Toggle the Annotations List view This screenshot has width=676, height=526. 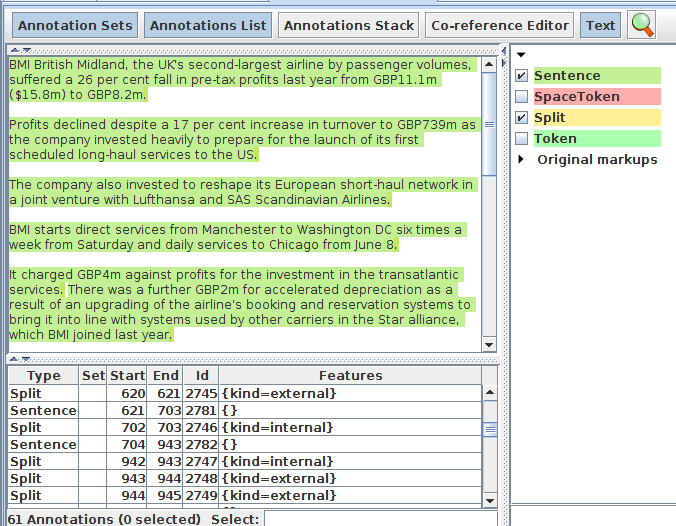click(x=209, y=25)
